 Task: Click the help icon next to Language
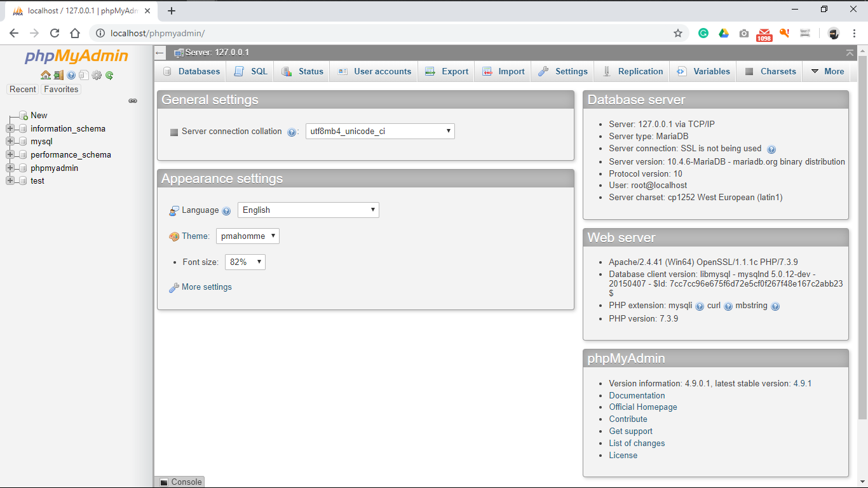coord(226,211)
